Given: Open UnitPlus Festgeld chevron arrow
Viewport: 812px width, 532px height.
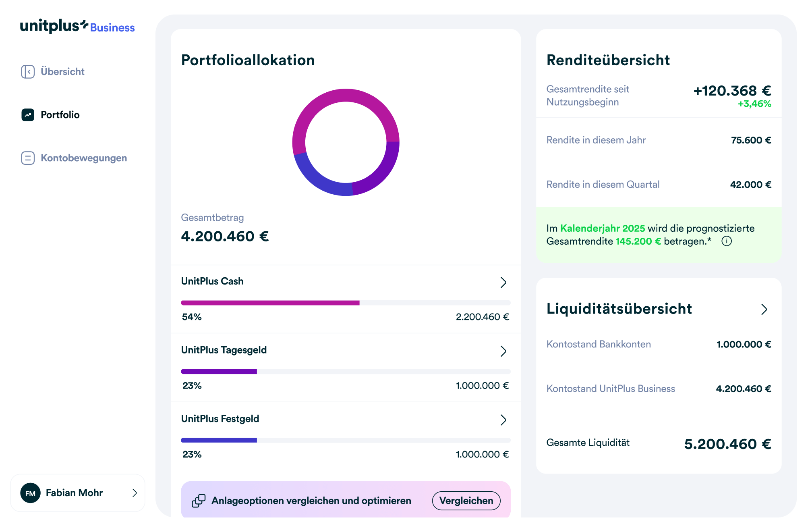Looking at the screenshot, I should click(x=503, y=420).
